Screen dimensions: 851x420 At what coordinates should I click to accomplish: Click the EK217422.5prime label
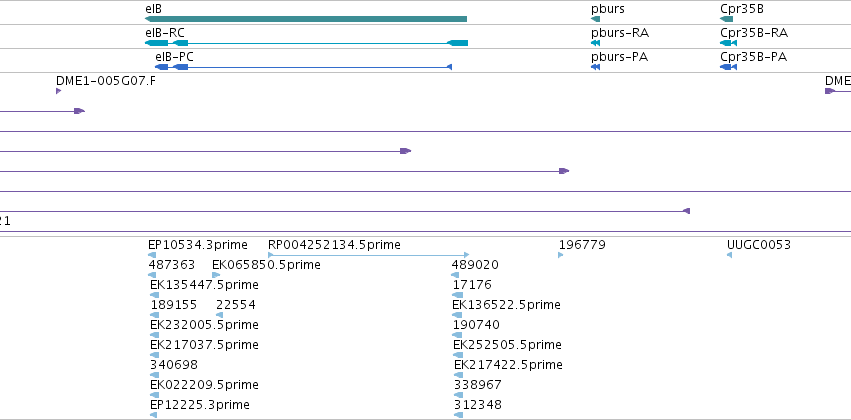(508, 364)
